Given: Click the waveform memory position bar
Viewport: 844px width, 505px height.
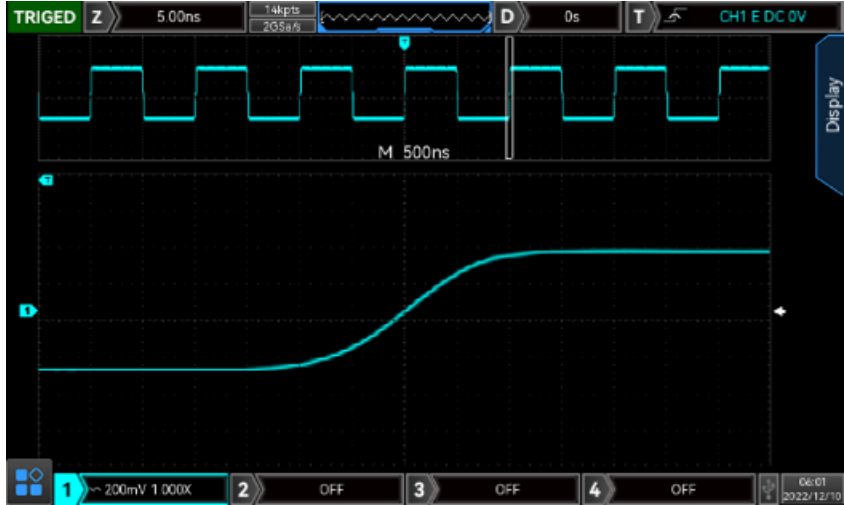Looking at the screenshot, I should pos(404,17).
